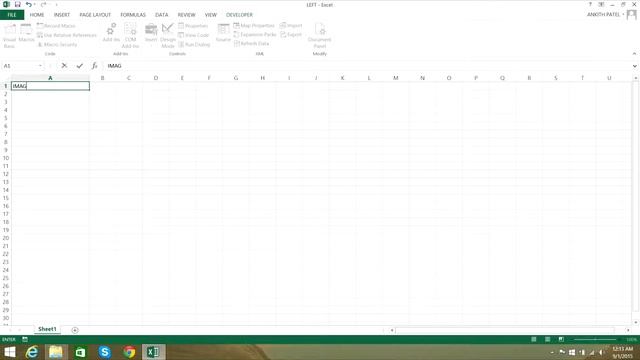This screenshot has width=640, height=360.
Task: Switch to HOME tab
Action: [x=37, y=15]
